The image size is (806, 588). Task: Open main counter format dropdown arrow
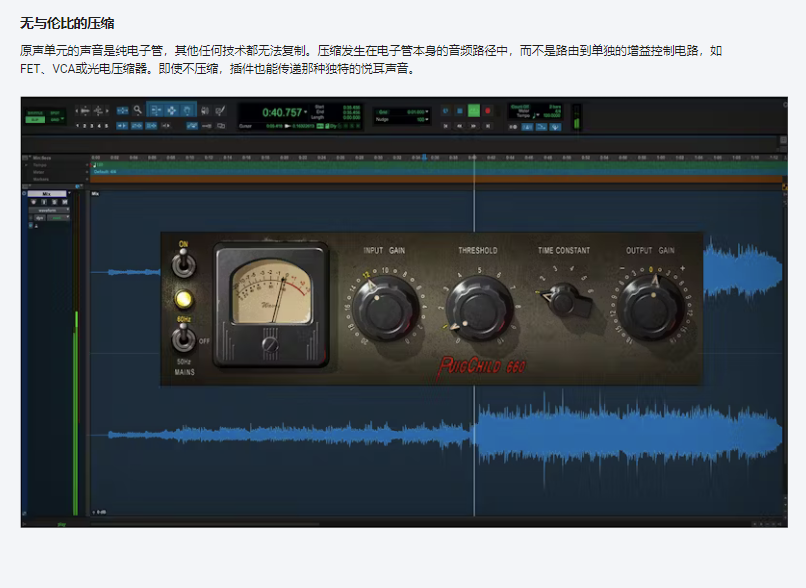coord(306,112)
